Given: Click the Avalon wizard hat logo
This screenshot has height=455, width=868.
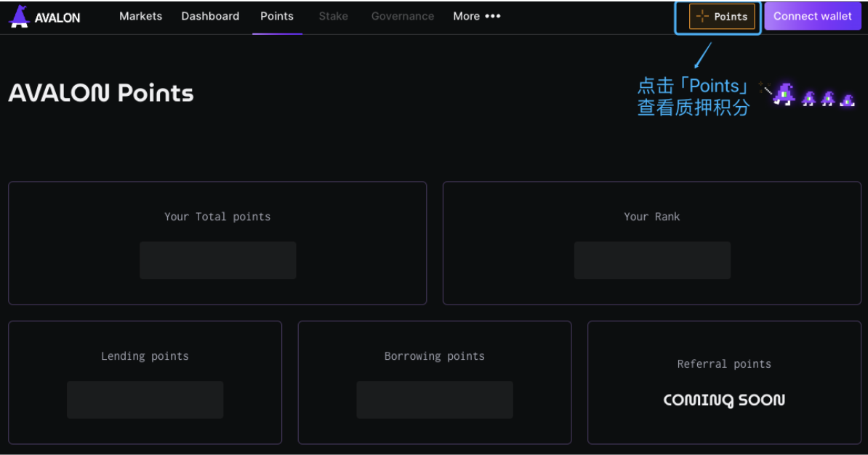Looking at the screenshot, I should pos(20,17).
